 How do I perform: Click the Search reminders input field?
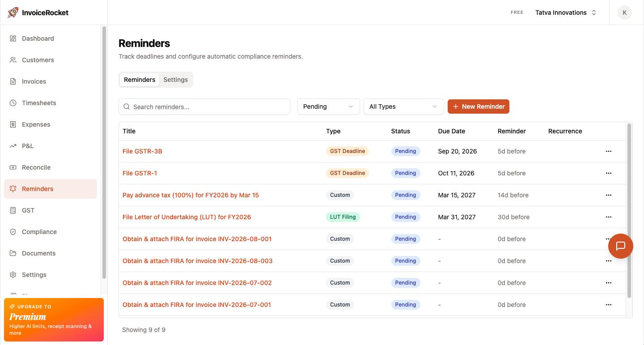coord(204,106)
